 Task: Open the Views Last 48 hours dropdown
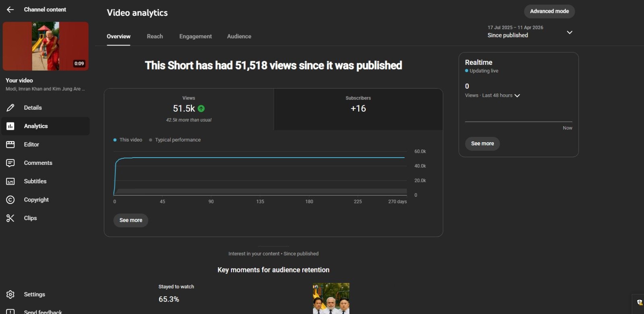517,96
